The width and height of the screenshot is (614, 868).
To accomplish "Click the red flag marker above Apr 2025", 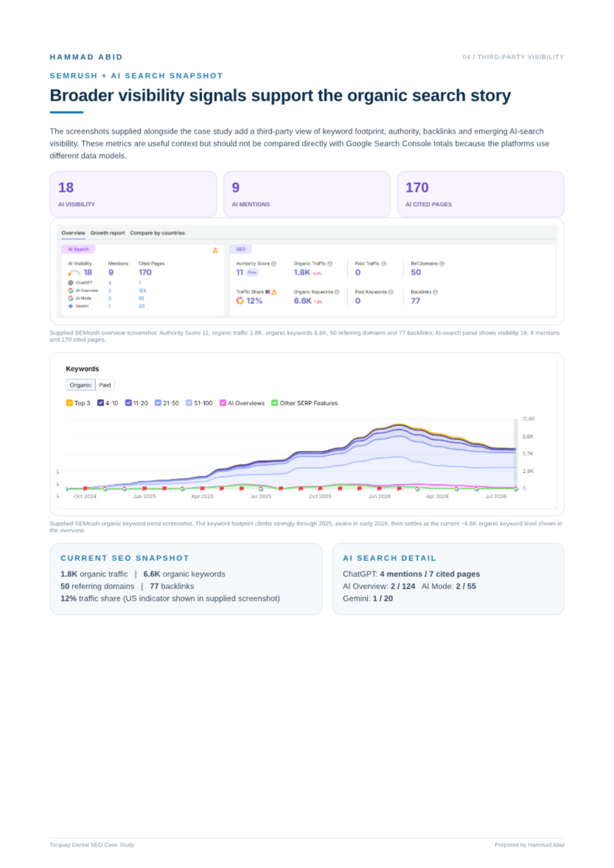I will point(202,489).
